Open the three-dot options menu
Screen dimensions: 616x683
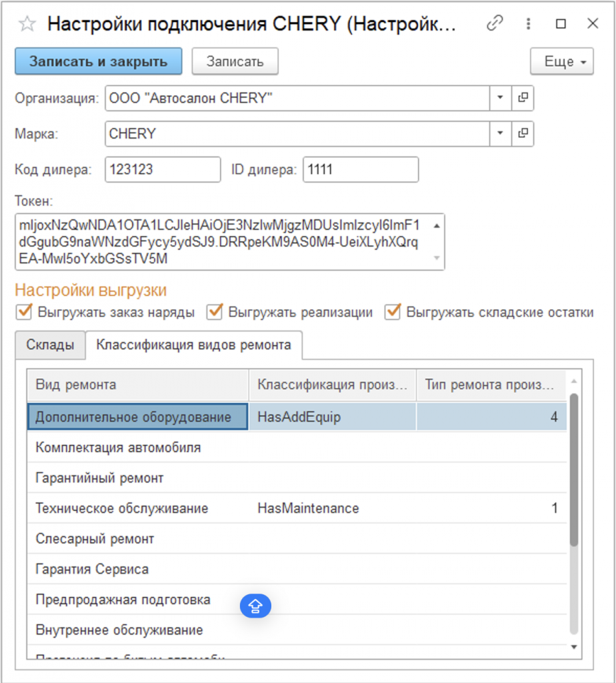[528, 23]
